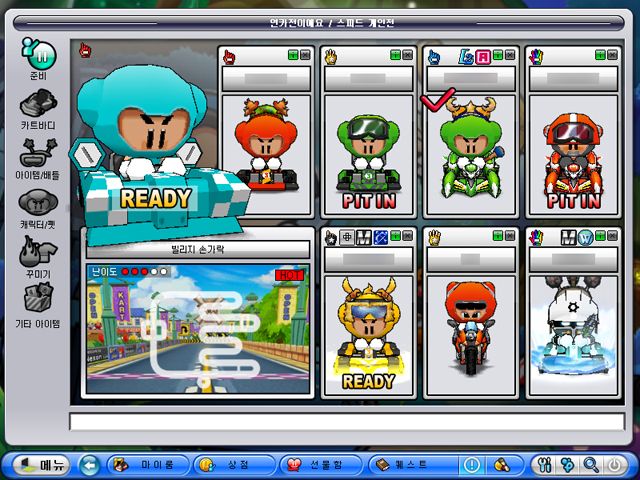Click the pink A badge icon

coord(483,57)
